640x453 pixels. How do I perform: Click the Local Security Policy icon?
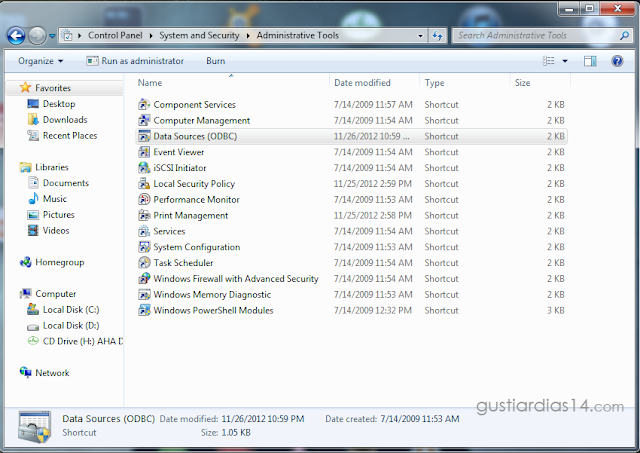click(144, 184)
